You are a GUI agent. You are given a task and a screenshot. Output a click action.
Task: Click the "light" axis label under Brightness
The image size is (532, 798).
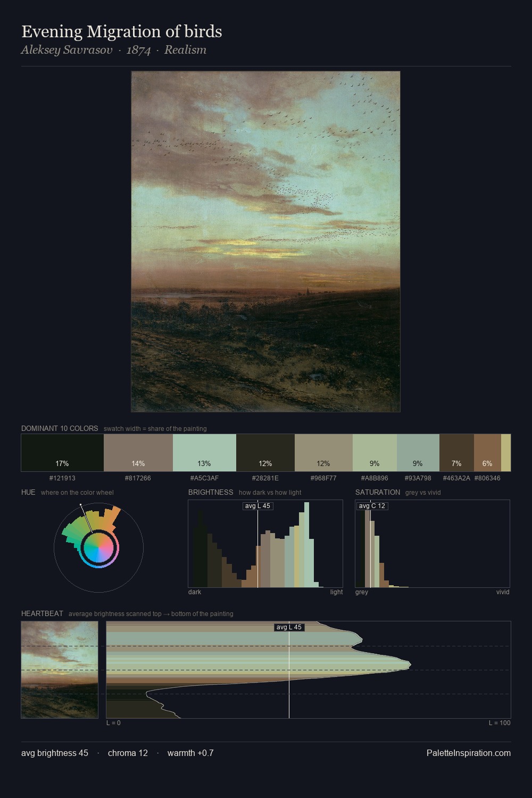(336, 592)
